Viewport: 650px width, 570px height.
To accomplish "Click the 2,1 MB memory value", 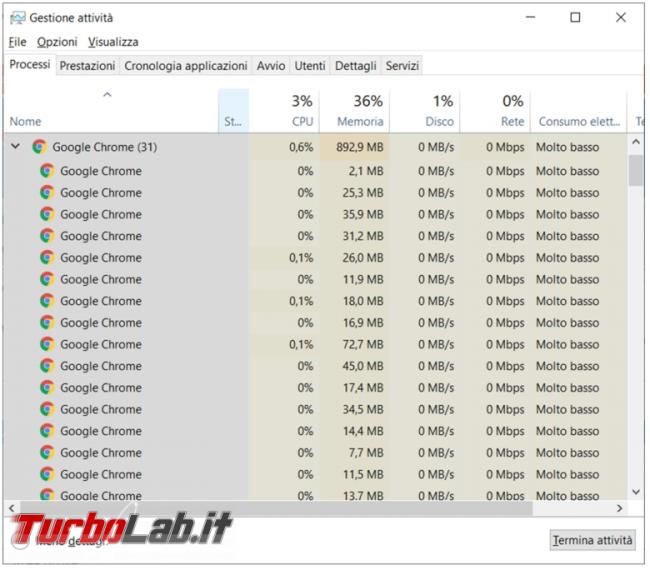I will 366,171.
